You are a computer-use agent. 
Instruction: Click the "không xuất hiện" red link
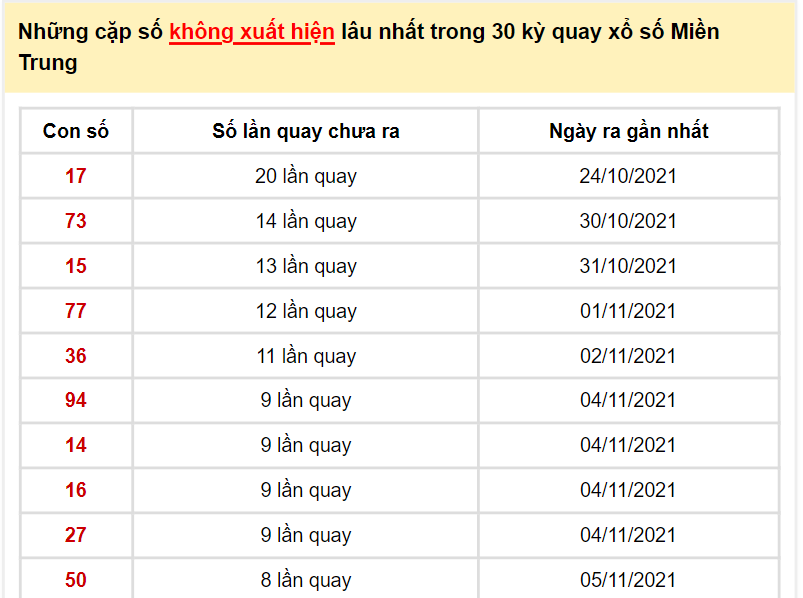pos(252,32)
